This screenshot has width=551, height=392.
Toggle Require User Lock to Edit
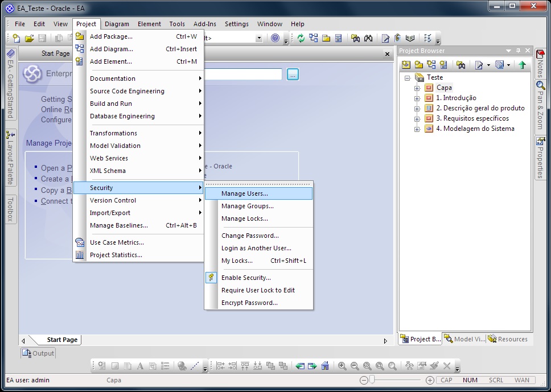click(x=258, y=291)
